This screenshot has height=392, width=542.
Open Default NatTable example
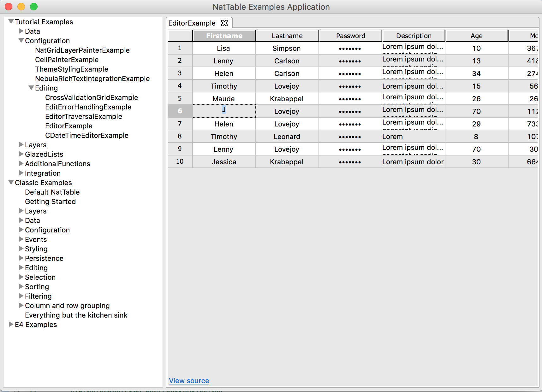pos(52,192)
